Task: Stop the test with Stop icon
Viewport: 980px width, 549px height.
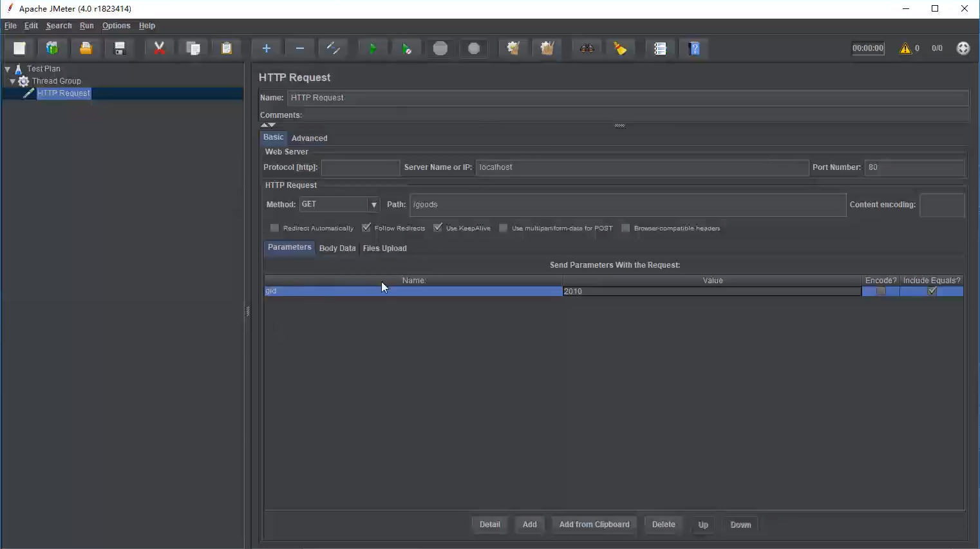Action: pos(440,48)
